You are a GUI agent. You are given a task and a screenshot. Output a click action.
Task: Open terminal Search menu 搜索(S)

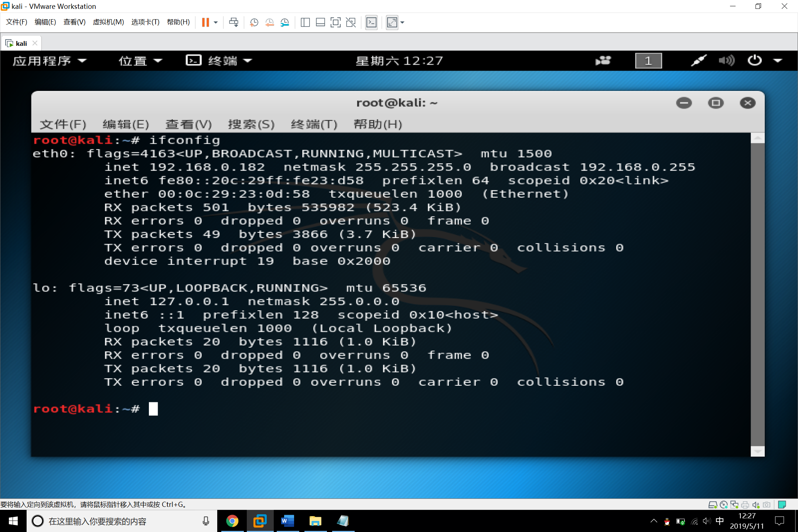[x=251, y=124]
